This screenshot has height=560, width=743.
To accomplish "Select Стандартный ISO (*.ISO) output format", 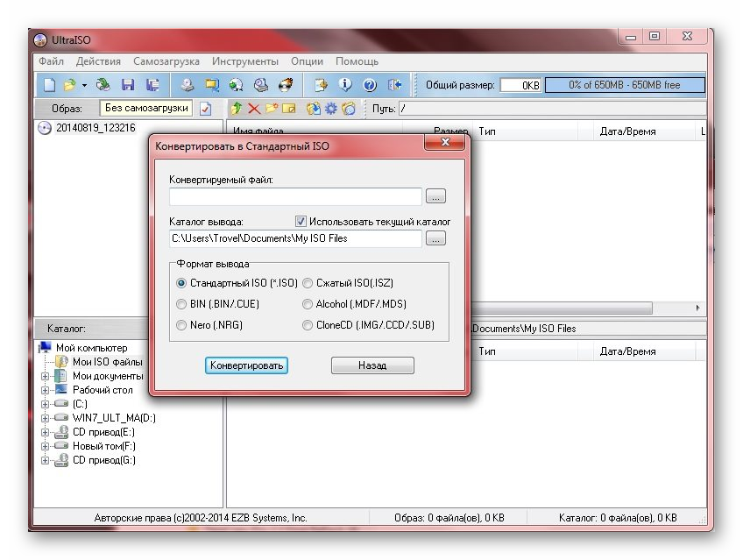I will (x=181, y=283).
